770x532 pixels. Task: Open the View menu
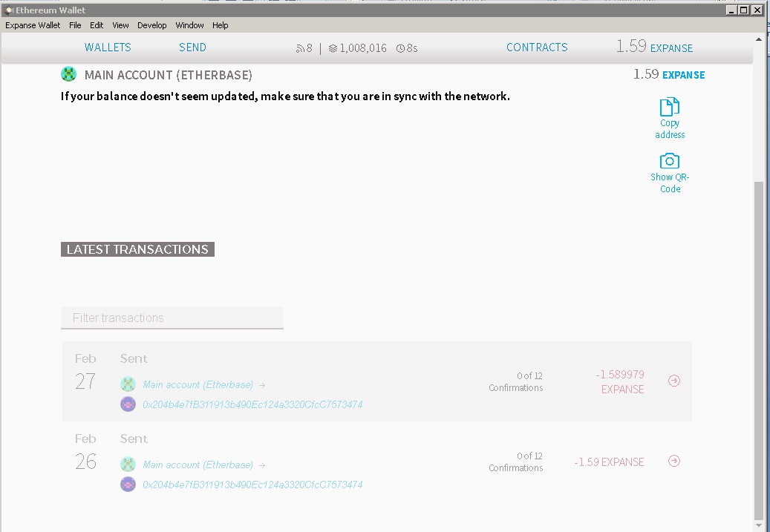120,25
